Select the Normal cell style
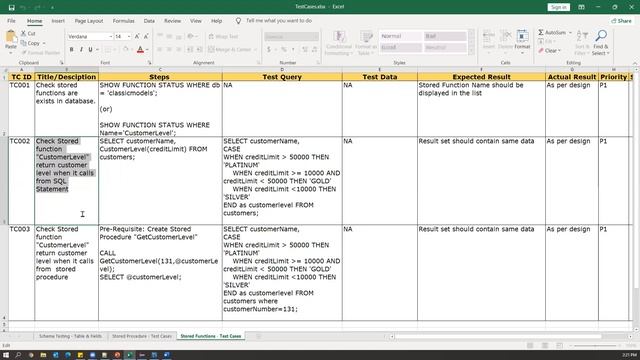The width and height of the screenshot is (640, 360). [401, 36]
